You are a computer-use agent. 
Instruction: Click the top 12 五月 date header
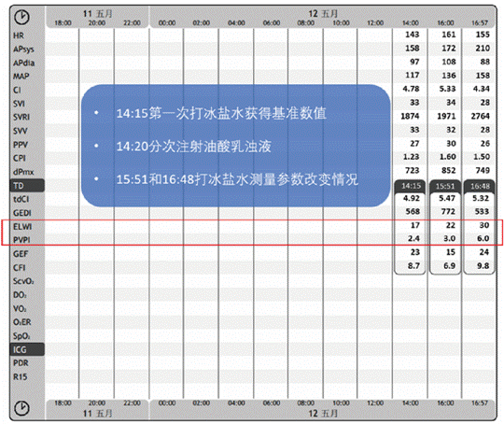(323, 13)
